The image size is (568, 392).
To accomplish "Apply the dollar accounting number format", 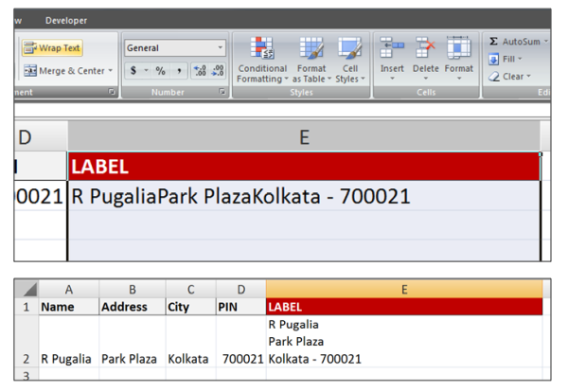I will point(134,71).
